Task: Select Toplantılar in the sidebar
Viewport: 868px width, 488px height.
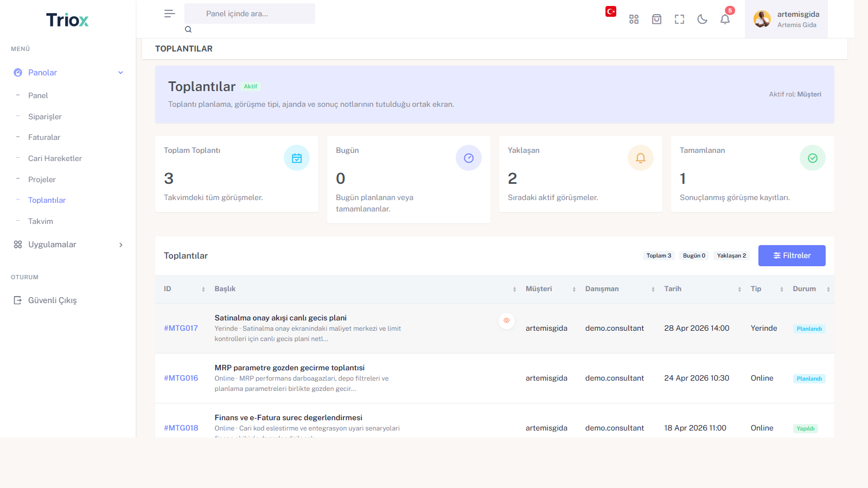Action: [47, 200]
